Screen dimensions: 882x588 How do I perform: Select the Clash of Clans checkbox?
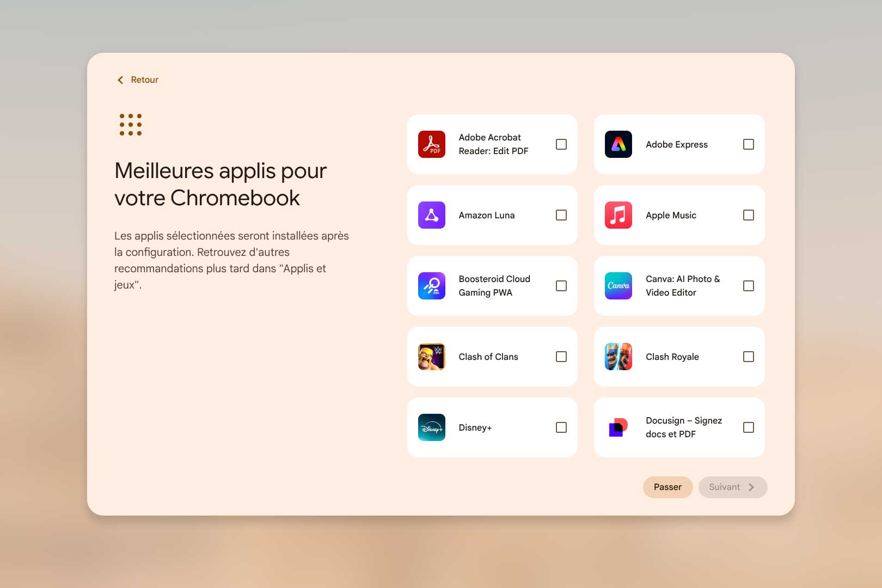561,357
